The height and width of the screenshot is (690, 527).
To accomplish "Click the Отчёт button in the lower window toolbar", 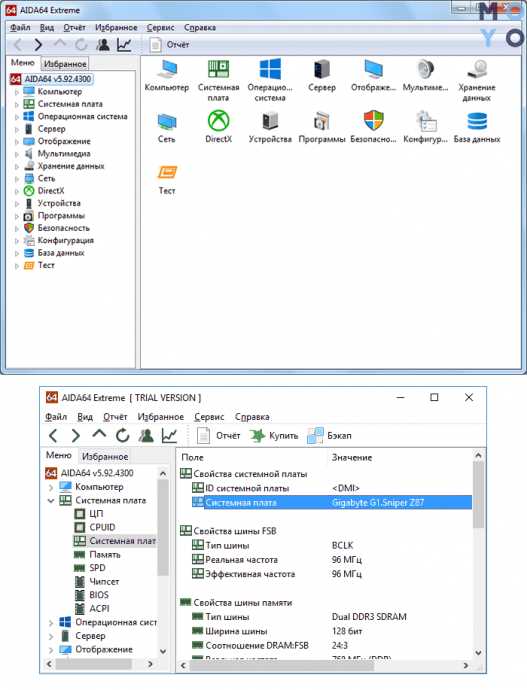I will 219,436.
